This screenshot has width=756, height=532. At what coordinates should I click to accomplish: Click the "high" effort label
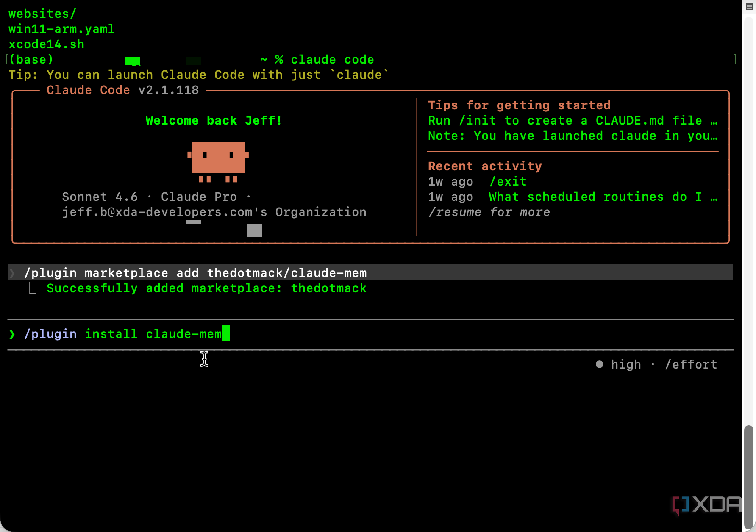click(x=626, y=364)
